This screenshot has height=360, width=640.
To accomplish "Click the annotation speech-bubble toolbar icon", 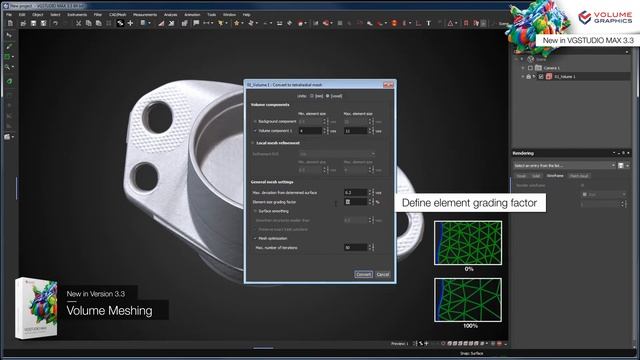I will pos(196,24).
